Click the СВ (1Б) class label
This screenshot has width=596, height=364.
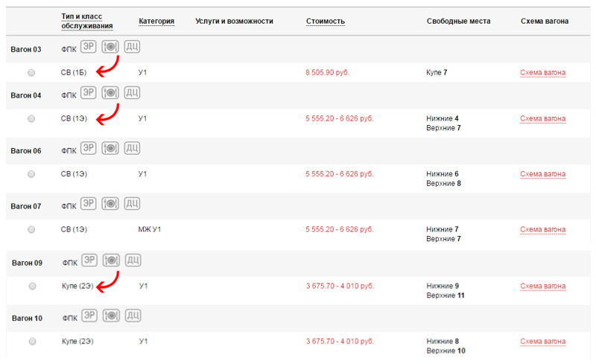coord(74,72)
